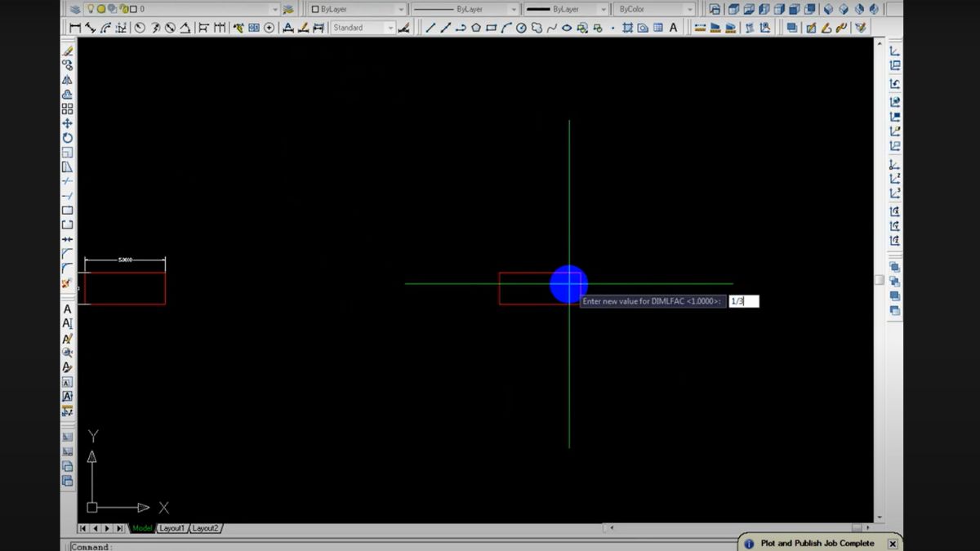Image resolution: width=980 pixels, height=551 pixels.
Task: Jump to last layout tab arrow
Action: pyautogui.click(x=119, y=528)
